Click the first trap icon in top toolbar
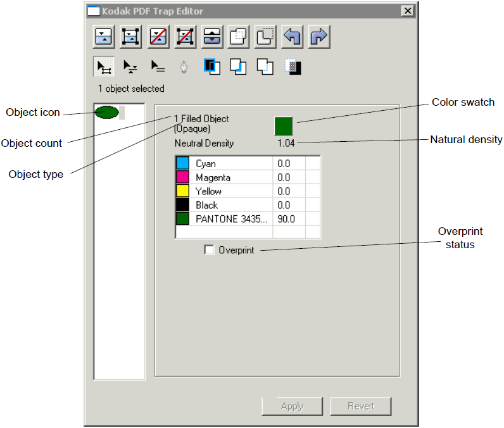Image resolution: width=504 pixels, height=428 pixels. [x=104, y=37]
